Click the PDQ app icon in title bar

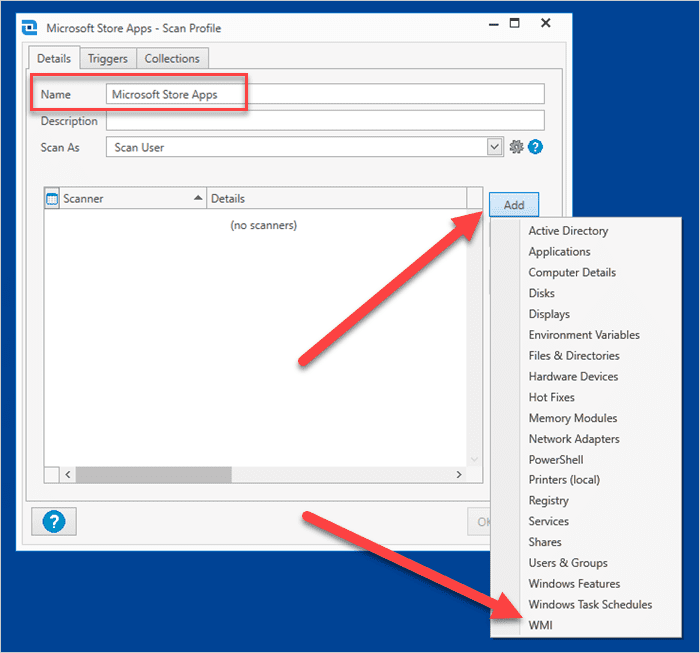click(29, 28)
